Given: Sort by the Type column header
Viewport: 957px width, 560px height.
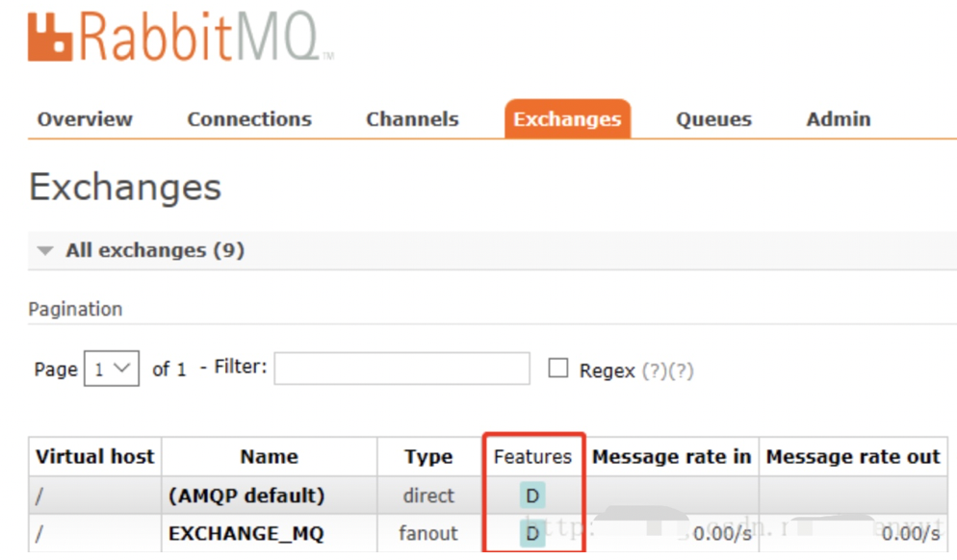Looking at the screenshot, I should [x=428, y=456].
